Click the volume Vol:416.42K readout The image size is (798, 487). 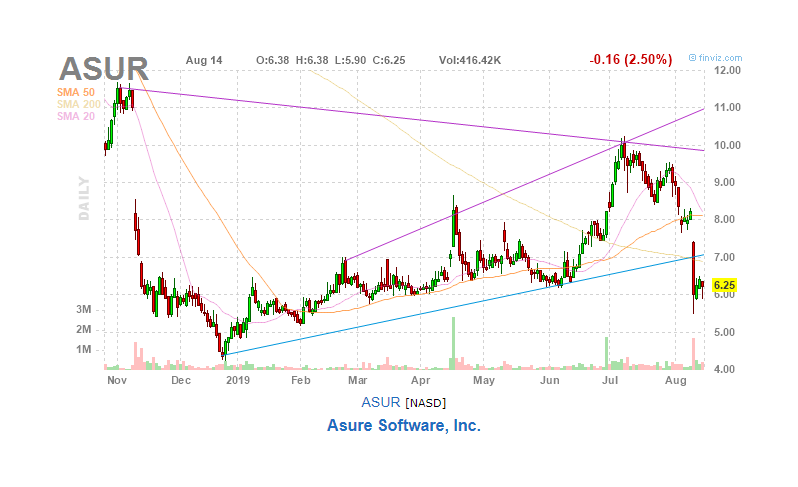470,60
